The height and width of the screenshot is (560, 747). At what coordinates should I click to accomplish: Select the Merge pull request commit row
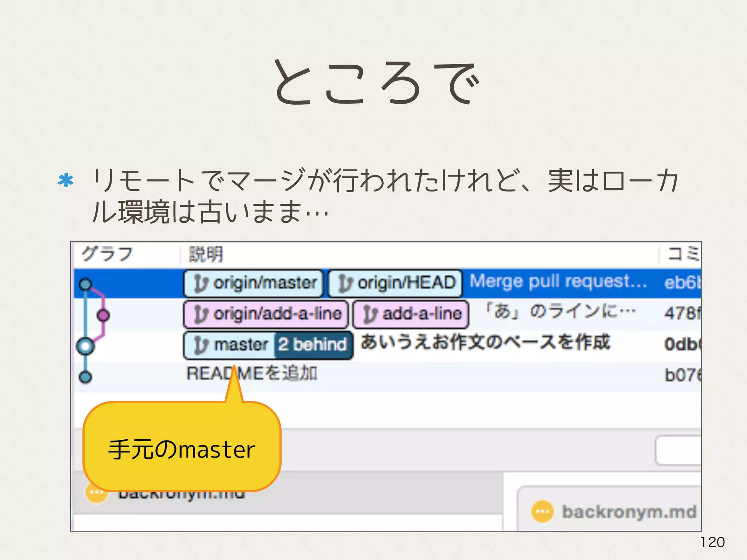[x=558, y=282]
